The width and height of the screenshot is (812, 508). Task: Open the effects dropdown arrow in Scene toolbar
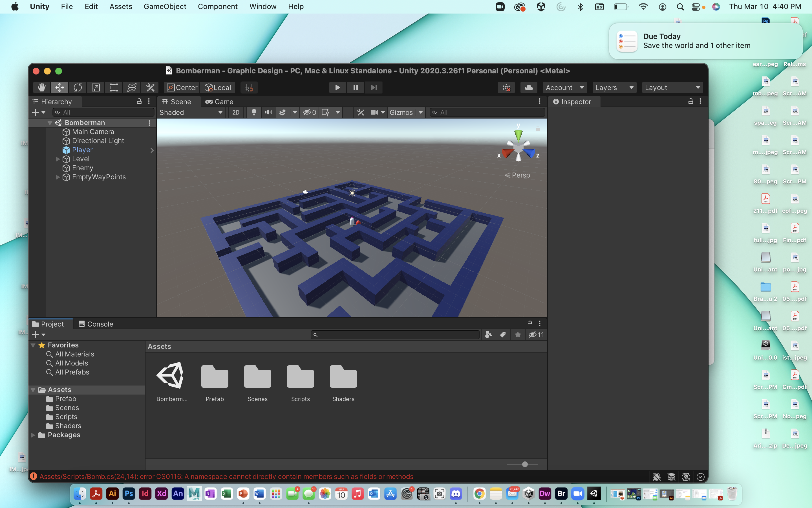[x=295, y=113]
